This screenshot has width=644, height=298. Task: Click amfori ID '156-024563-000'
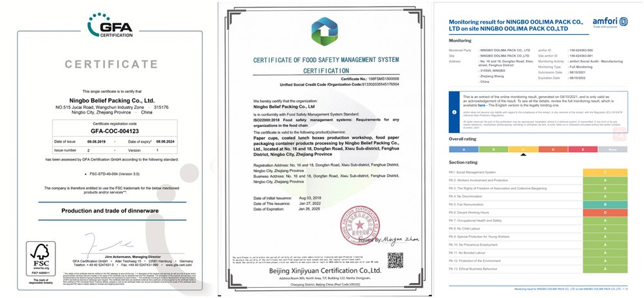pyautogui.click(x=581, y=50)
